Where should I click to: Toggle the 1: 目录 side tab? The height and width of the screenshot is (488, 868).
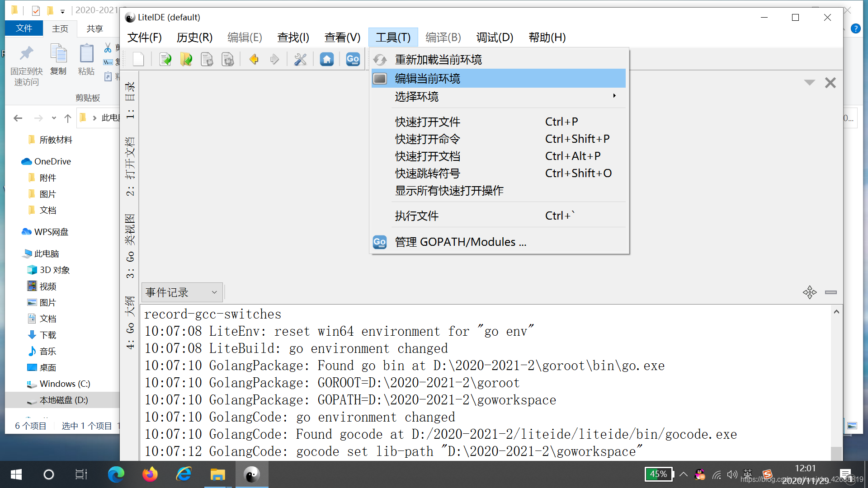(130, 100)
